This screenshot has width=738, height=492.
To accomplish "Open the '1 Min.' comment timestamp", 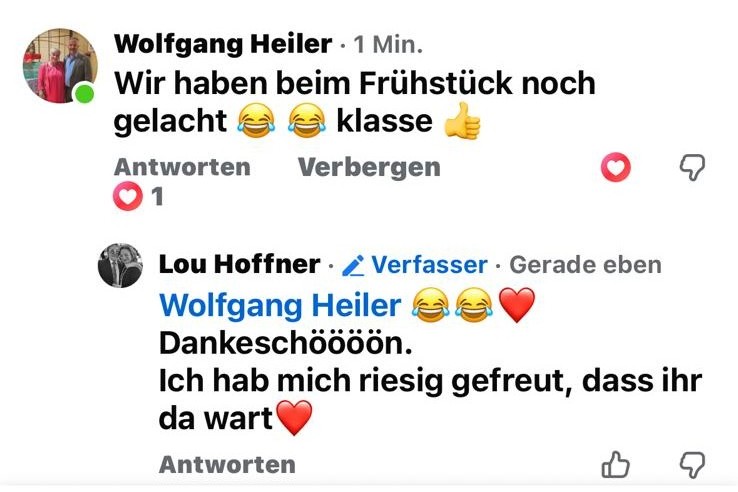I will (x=388, y=45).
